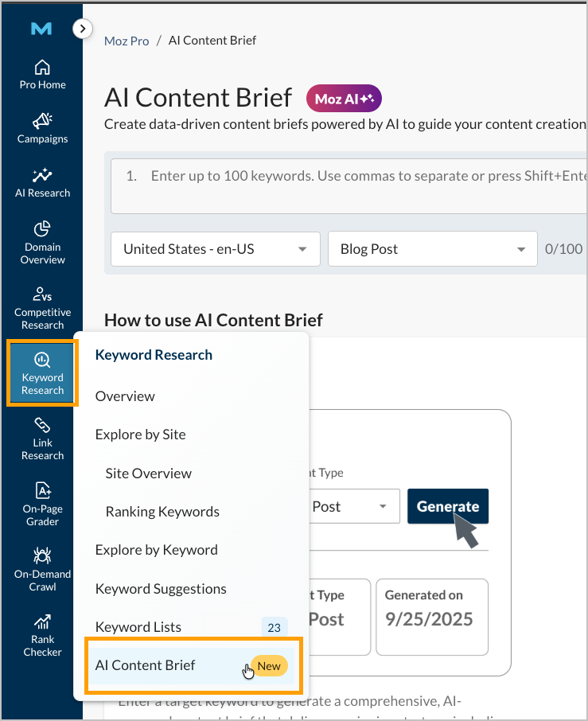Open Rank Checker in the sidebar
The height and width of the screenshot is (721, 588).
[42, 635]
